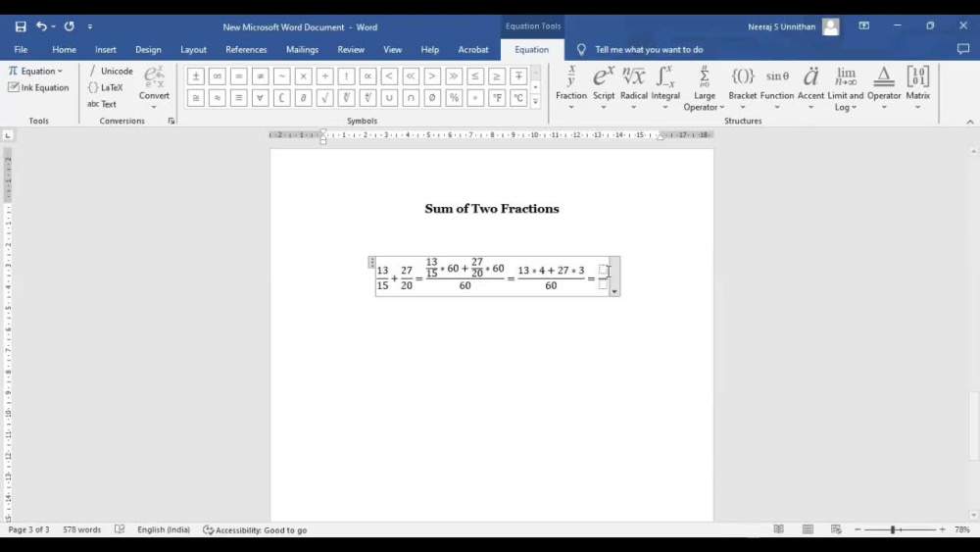Open the File tab
980x552 pixels.
tap(21, 49)
